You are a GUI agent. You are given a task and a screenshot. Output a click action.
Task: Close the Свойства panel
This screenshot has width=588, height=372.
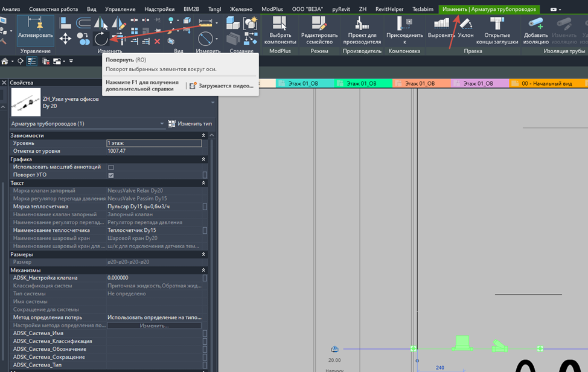tap(4, 83)
